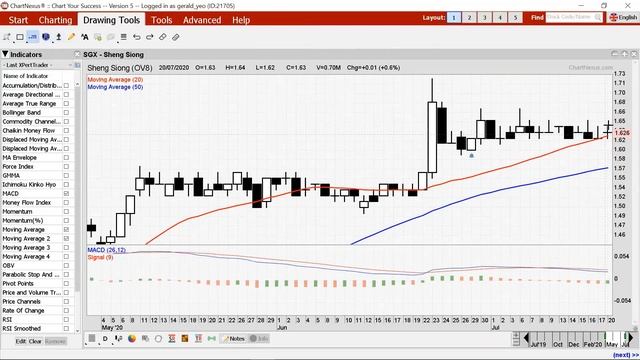
Task: Enable the RSI indicator checkbox
Action: click(x=66, y=320)
